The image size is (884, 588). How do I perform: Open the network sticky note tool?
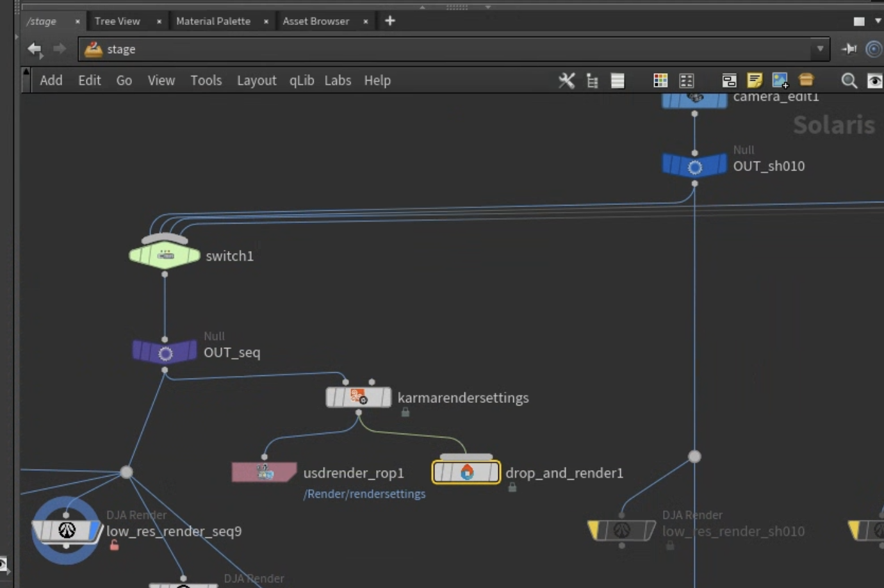coord(755,80)
